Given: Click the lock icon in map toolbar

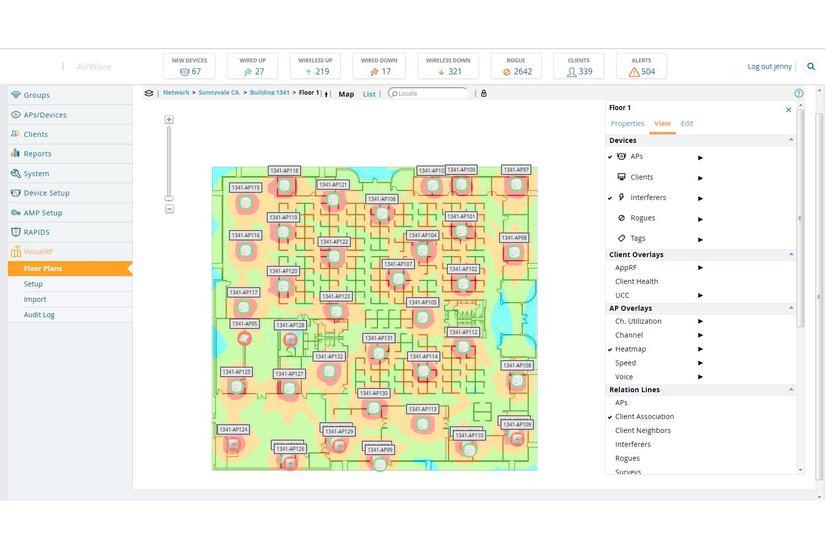Looking at the screenshot, I should coord(484,93).
